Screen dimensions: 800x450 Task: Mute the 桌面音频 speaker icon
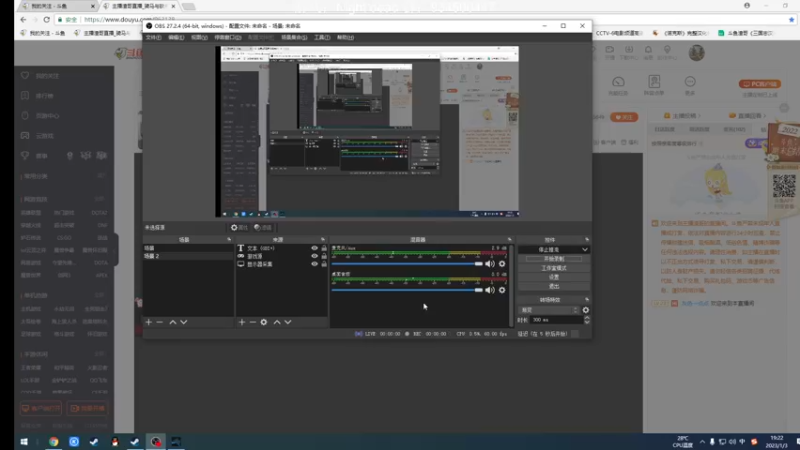pyautogui.click(x=490, y=290)
